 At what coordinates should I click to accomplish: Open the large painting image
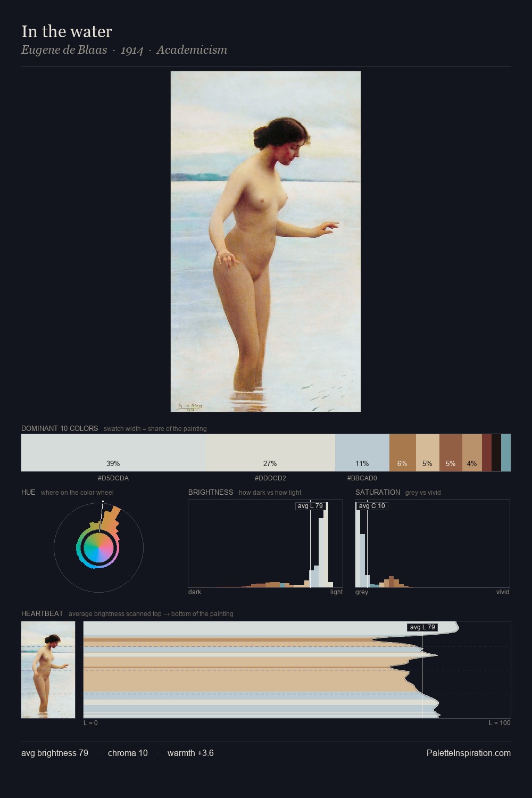pos(265,242)
